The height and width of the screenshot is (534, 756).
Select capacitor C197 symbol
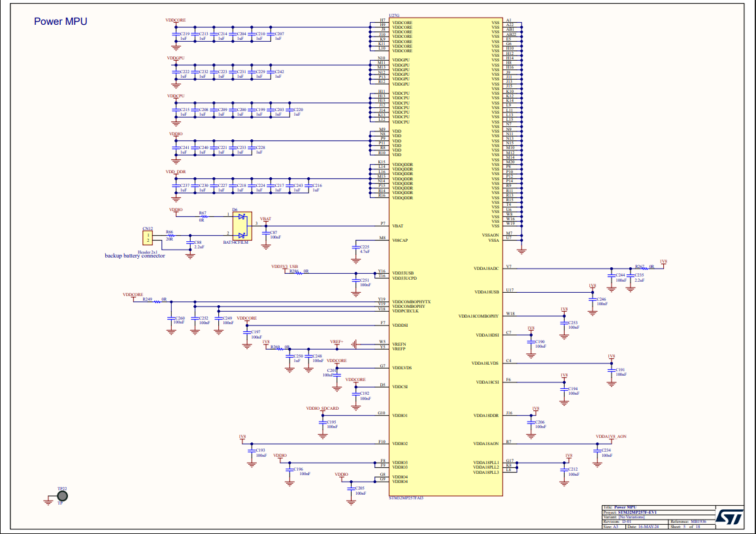click(x=247, y=333)
